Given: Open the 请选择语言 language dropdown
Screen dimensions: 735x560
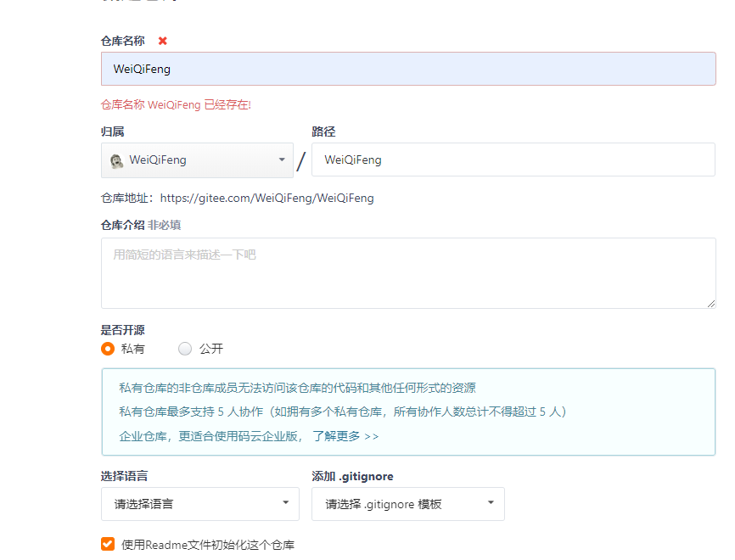Looking at the screenshot, I should (x=199, y=504).
